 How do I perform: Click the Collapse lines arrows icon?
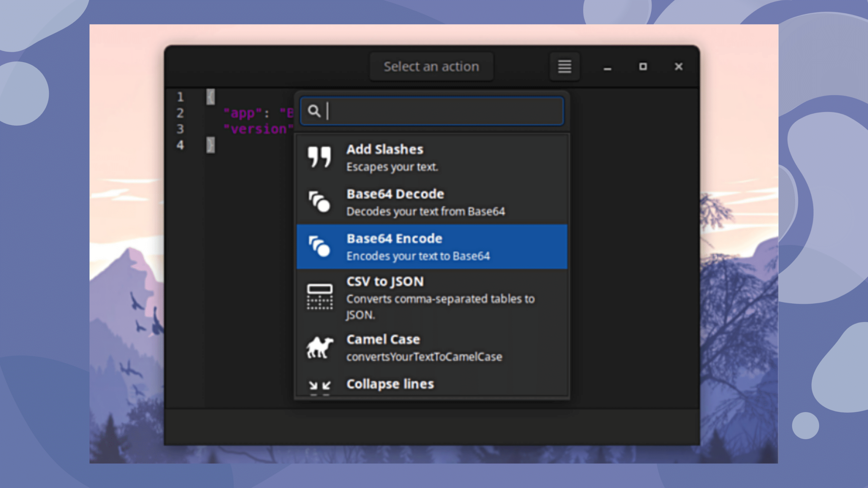point(319,387)
